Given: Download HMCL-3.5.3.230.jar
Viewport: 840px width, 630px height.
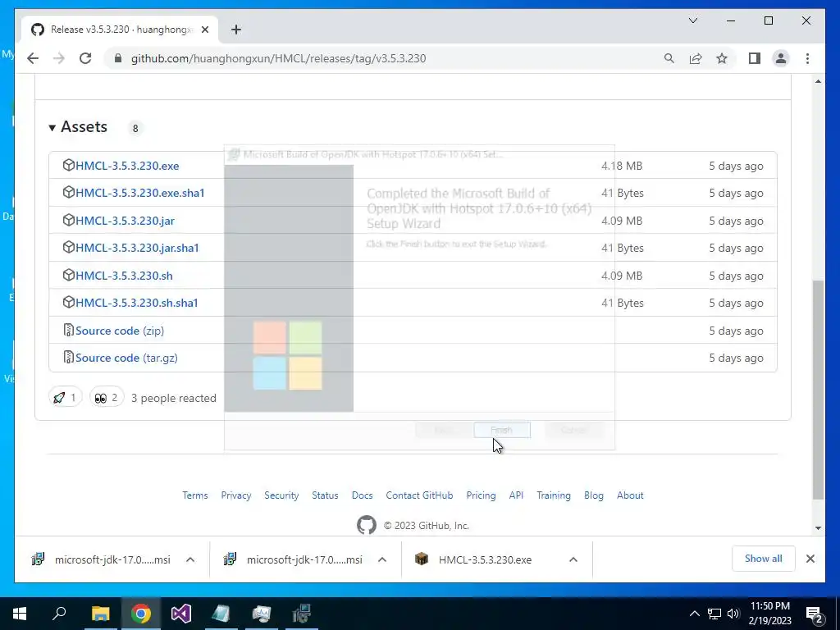Looking at the screenshot, I should pyautogui.click(x=125, y=221).
